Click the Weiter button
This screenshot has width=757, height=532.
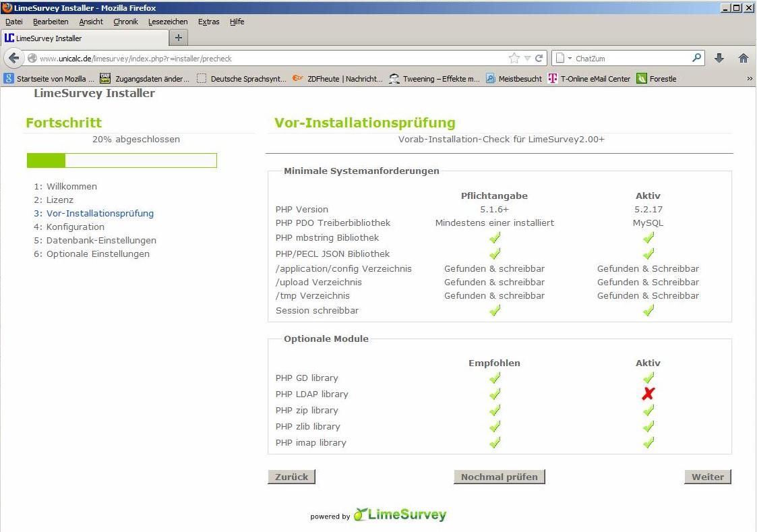tap(708, 477)
